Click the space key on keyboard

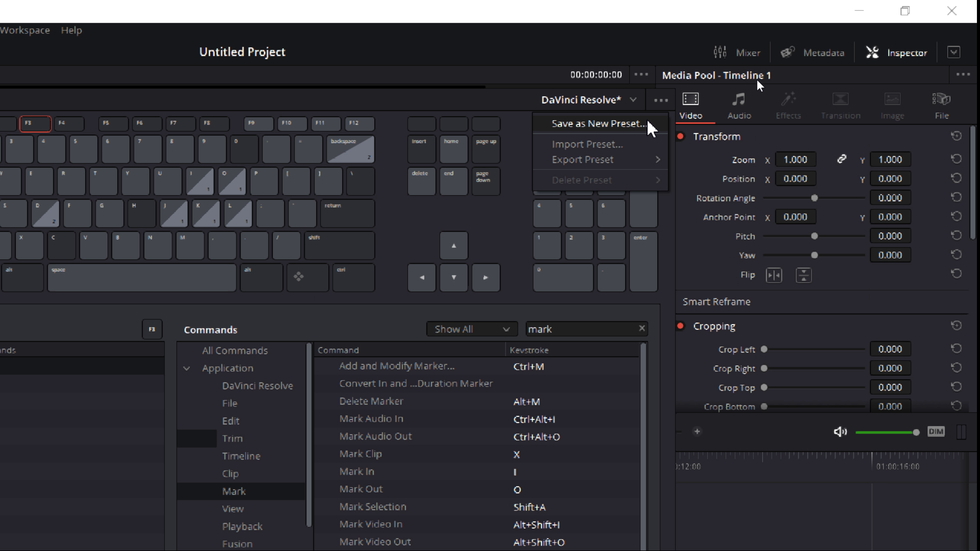142,278
